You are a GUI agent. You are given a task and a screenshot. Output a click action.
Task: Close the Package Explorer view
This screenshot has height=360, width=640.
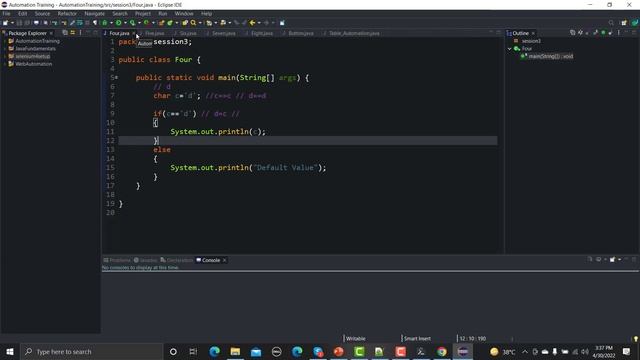[x=51, y=33]
